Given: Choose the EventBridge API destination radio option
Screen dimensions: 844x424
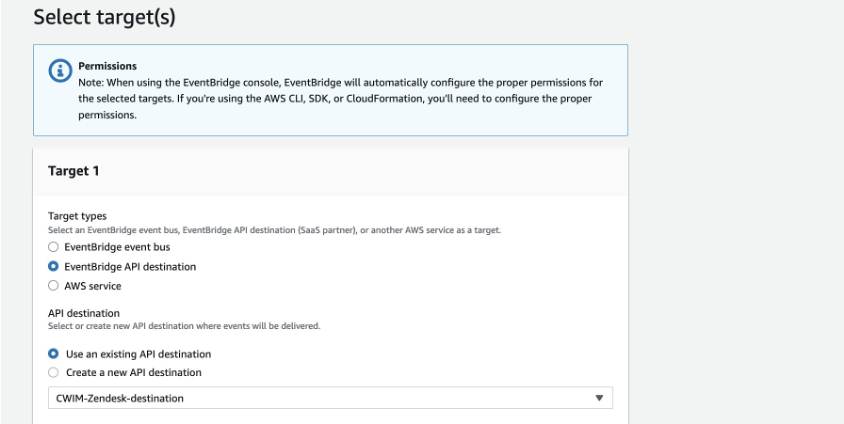Looking at the screenshot, I should coord(53,266).
